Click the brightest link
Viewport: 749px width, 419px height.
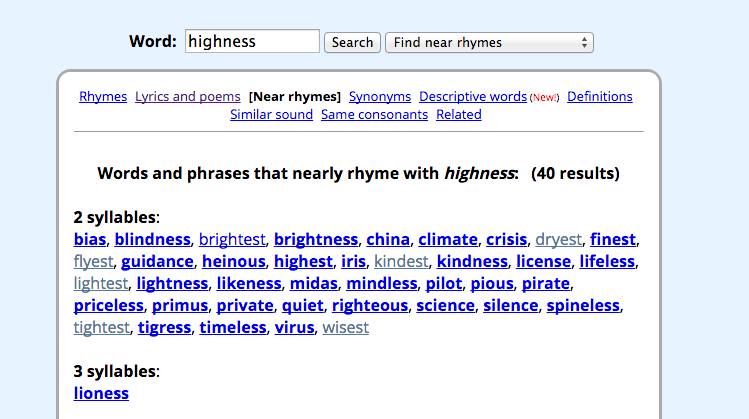pyautogui.click(x=232, y=239)
